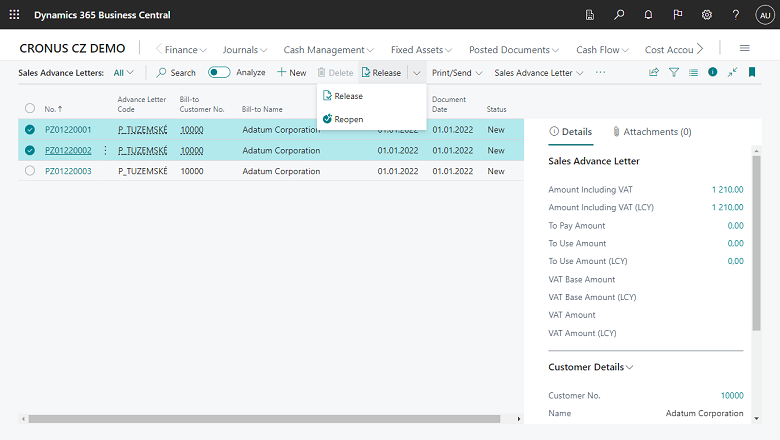The image size is (780, 440).
Task: Switch to the Attachments (0) tab
Action: [652, 132]
